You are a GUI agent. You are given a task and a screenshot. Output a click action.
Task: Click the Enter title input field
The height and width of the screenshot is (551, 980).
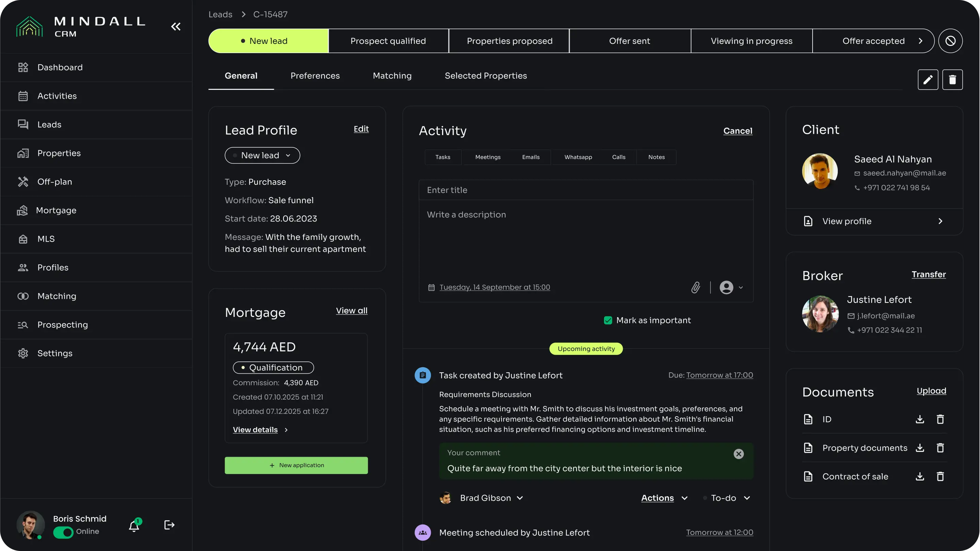(x=586, y=190)
